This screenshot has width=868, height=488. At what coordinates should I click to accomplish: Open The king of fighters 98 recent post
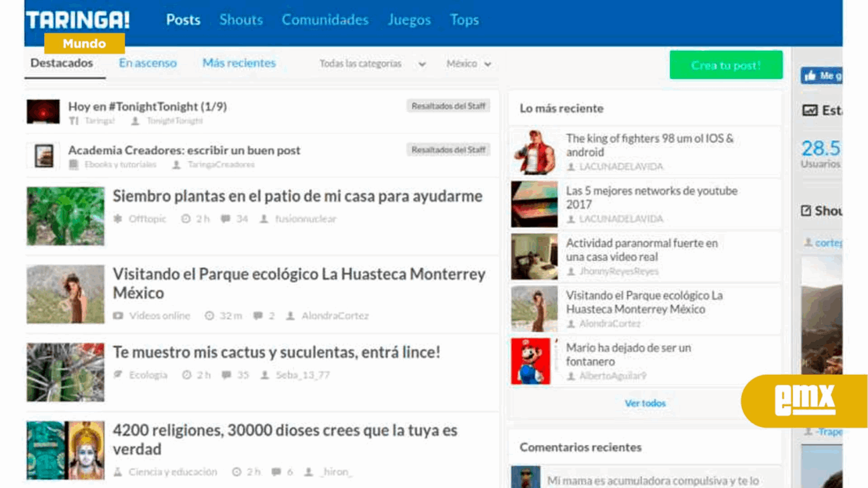coord(649,145)
